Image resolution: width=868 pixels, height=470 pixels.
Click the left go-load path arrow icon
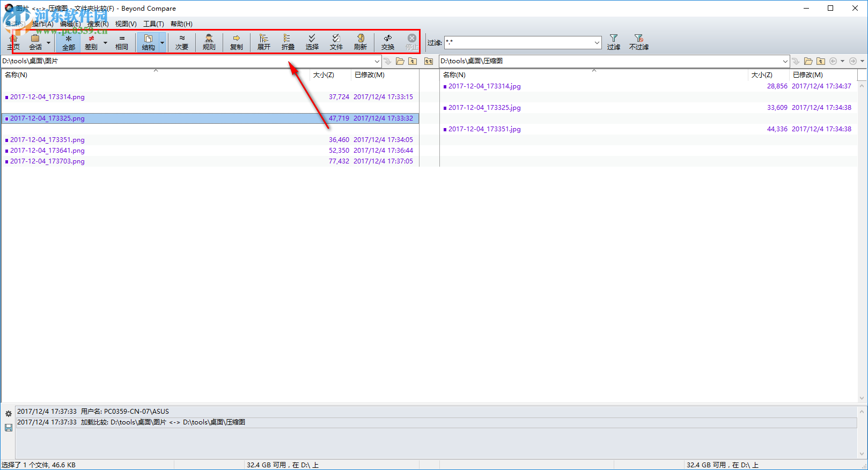point(388,61)
